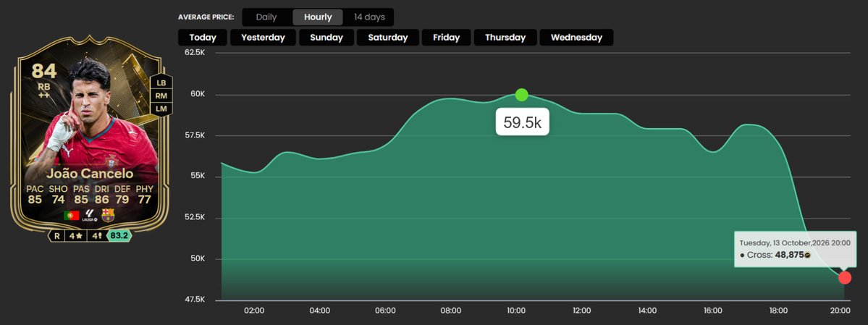The width and height of the screenshot is (868, 325).
Task: Switch average price to Daily
Action: [x=266, y=17]
